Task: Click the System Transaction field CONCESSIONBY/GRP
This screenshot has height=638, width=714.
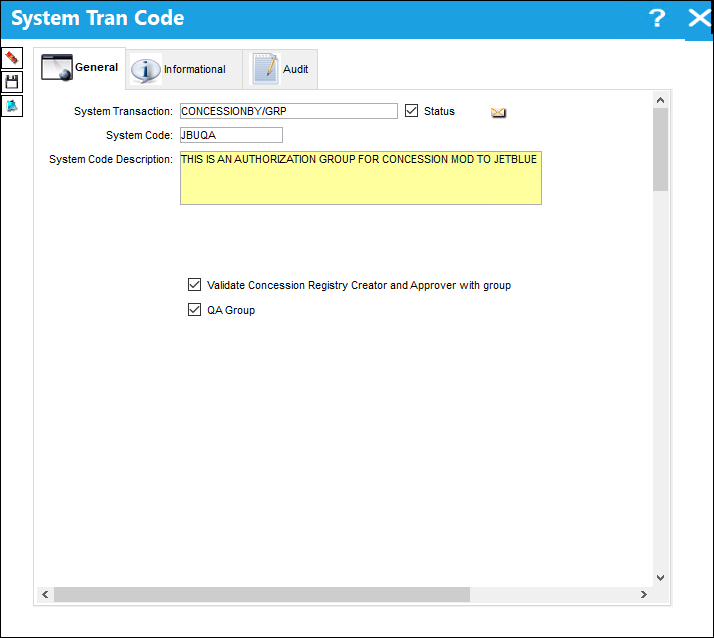Action: pyautogui.click(x=289, y=111)
